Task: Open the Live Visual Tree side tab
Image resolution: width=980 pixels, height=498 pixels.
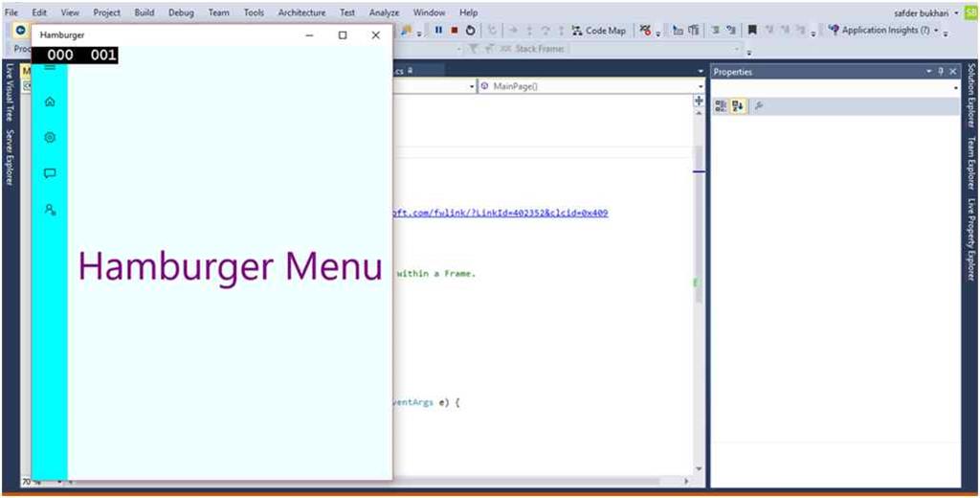Action: (x=10, y=92)
